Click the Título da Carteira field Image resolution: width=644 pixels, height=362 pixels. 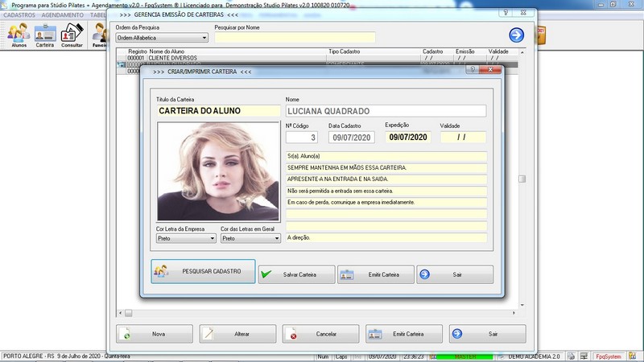point(218,111)
